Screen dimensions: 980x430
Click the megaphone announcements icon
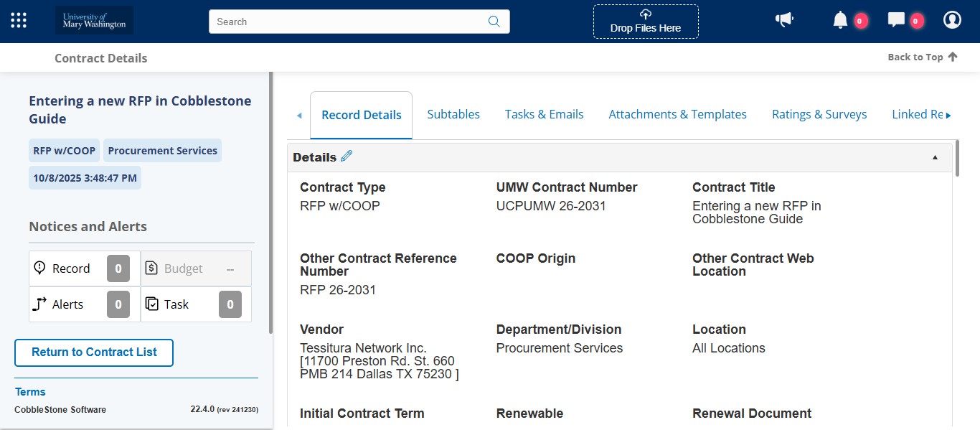tap(784, 19)
